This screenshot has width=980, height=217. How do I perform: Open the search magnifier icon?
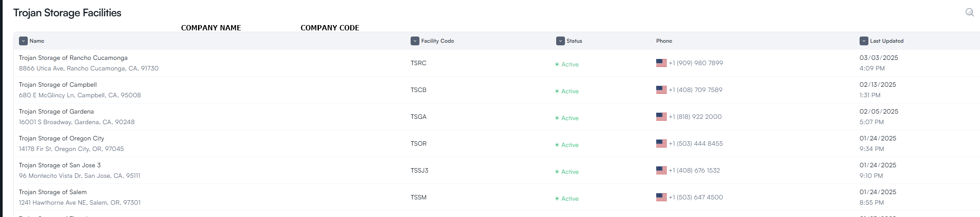(969, 12)
